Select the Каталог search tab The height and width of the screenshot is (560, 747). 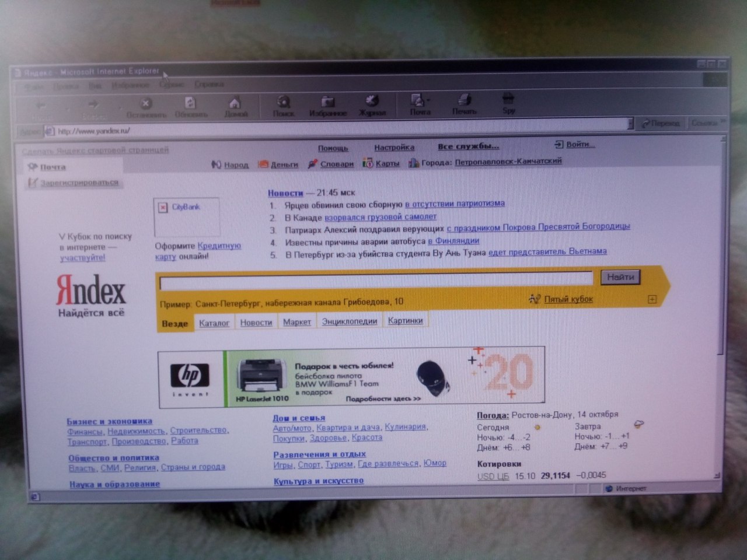[x=214, y=323]
